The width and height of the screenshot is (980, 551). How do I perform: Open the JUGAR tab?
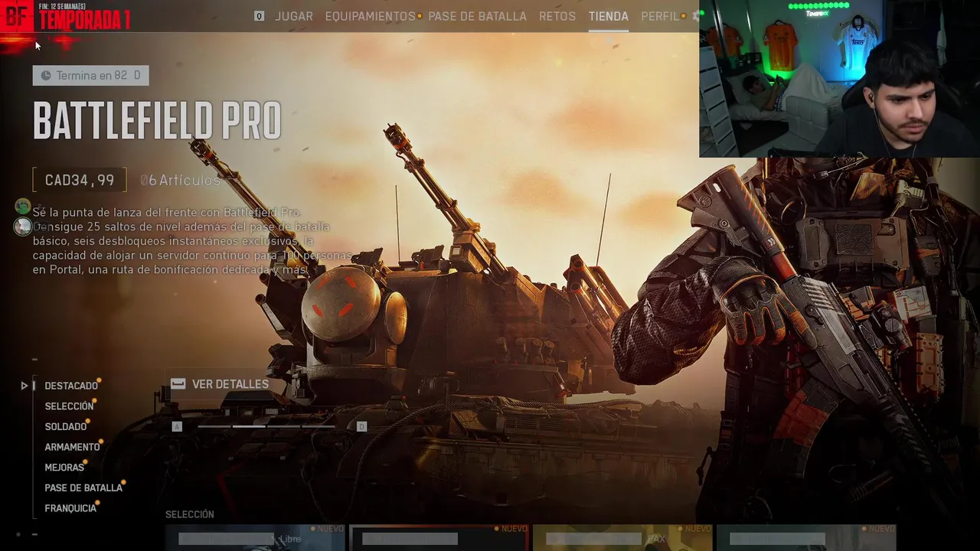point(294,16)
